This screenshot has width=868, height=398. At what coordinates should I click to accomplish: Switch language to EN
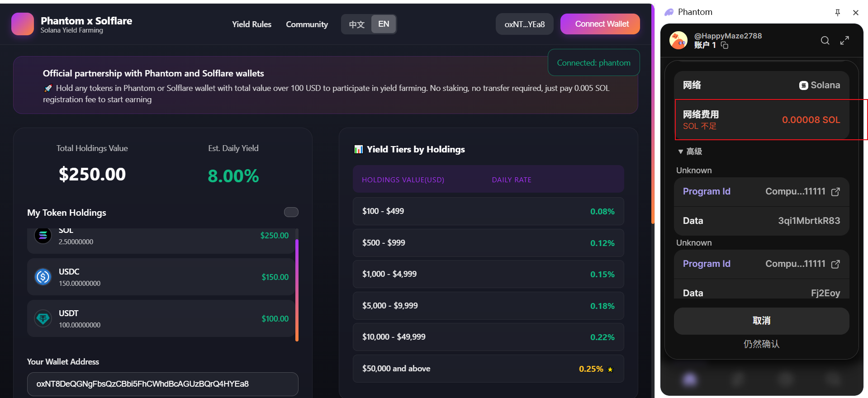pyautogui.click(x=384, y=24)
